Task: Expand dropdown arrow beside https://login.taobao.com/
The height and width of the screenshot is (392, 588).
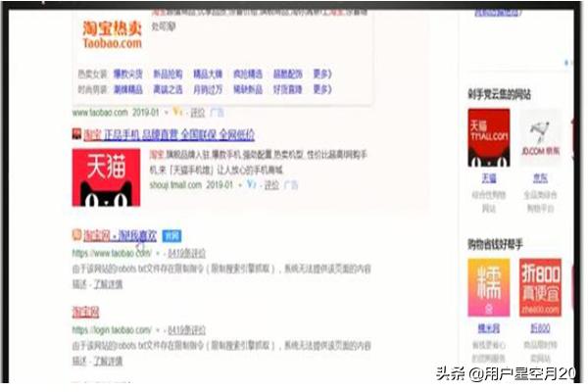Action: [x=158, y=330]
